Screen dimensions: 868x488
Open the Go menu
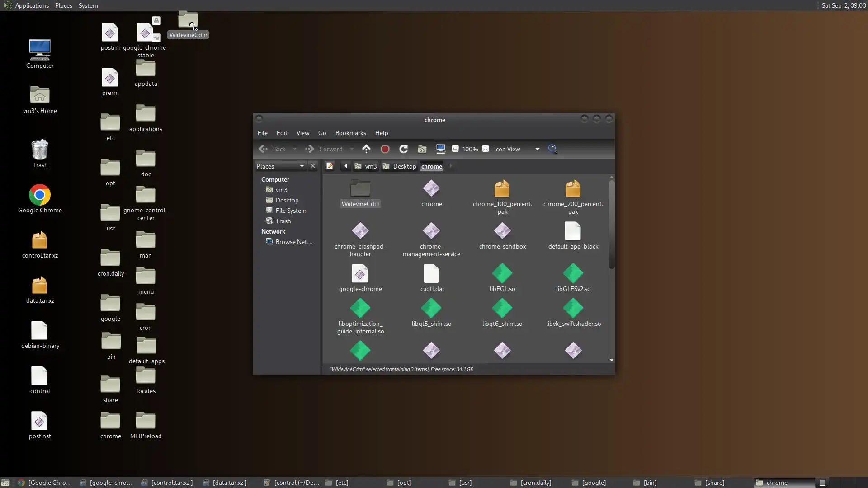[322, 133]
